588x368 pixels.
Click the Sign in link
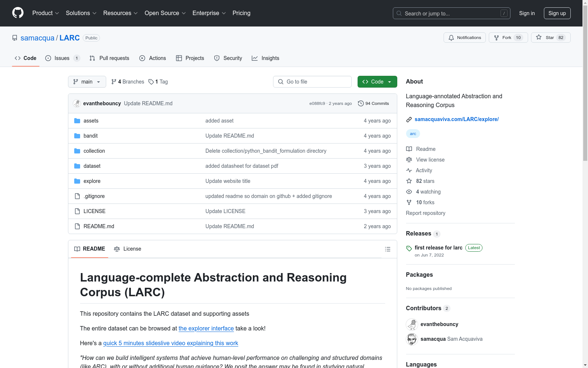point(527,13)
